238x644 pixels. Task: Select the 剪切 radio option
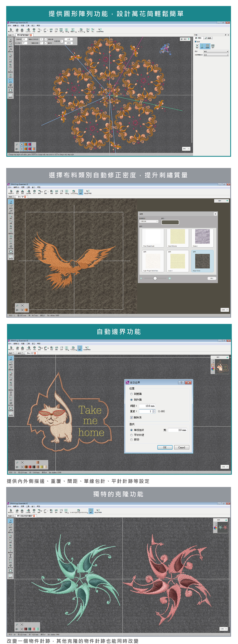coord(132,440)
